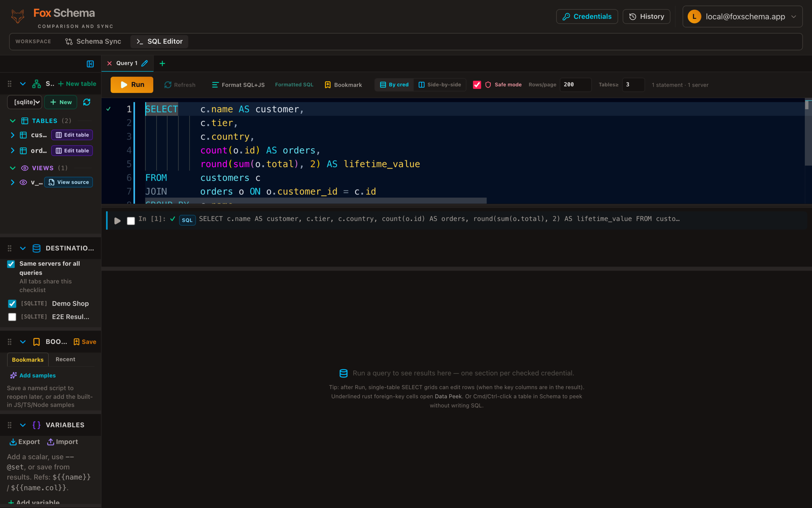Click the view row eye icon
812x508 pixels.
click(x=23, y=182)
